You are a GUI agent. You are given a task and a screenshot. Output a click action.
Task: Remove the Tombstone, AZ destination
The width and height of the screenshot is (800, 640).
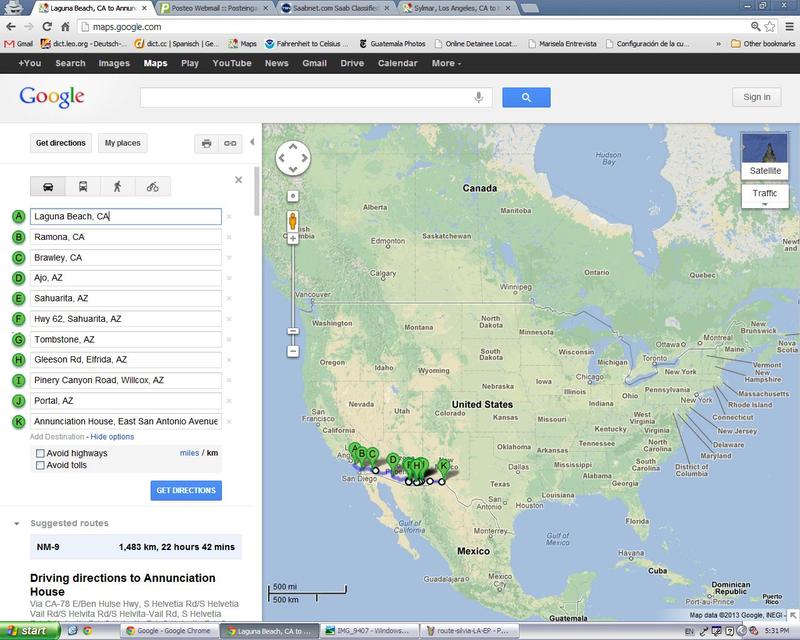click(x=229, y=340)
